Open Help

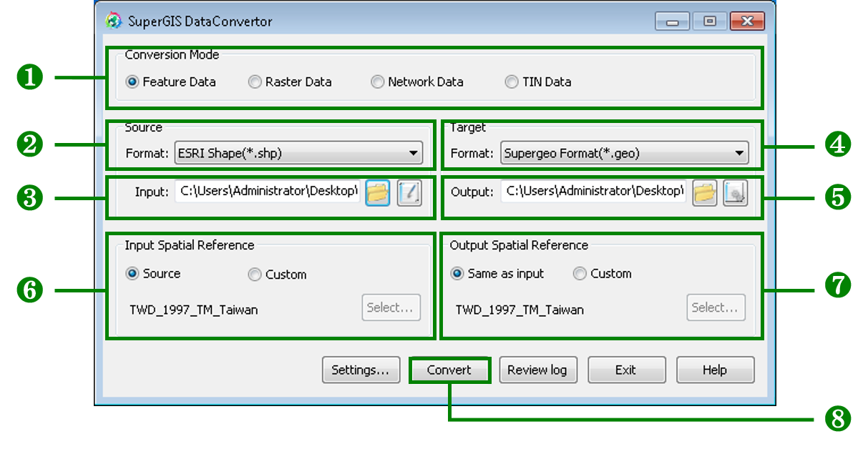click(715, 370)
